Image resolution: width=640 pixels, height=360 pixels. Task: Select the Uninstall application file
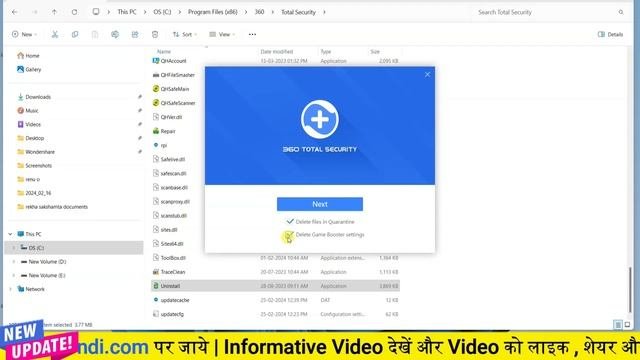tap(275, 286)
